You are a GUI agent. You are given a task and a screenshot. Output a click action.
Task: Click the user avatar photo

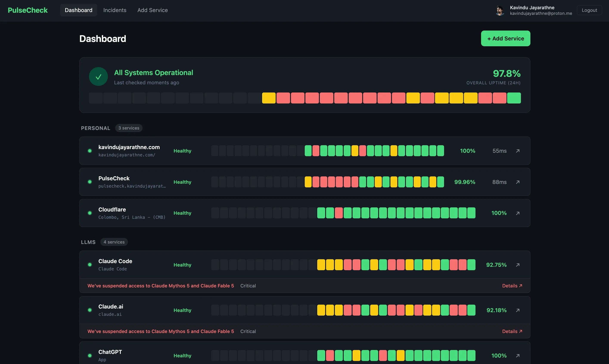(x=500, y=10)
